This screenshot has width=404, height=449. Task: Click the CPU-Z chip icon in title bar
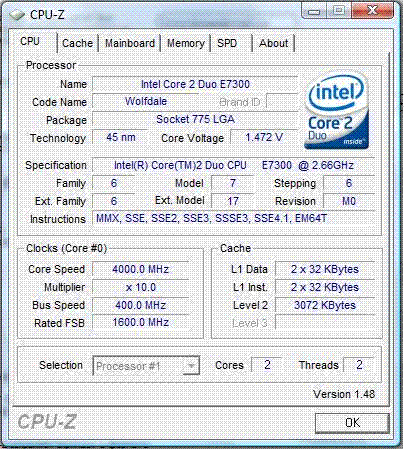click(x=17, y=15)
